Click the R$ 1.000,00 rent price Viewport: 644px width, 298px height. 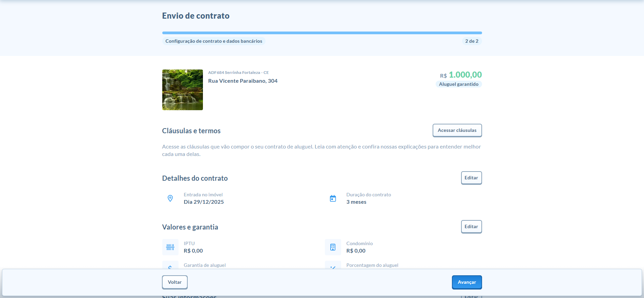pyautogui.click(x=465, y=75)
